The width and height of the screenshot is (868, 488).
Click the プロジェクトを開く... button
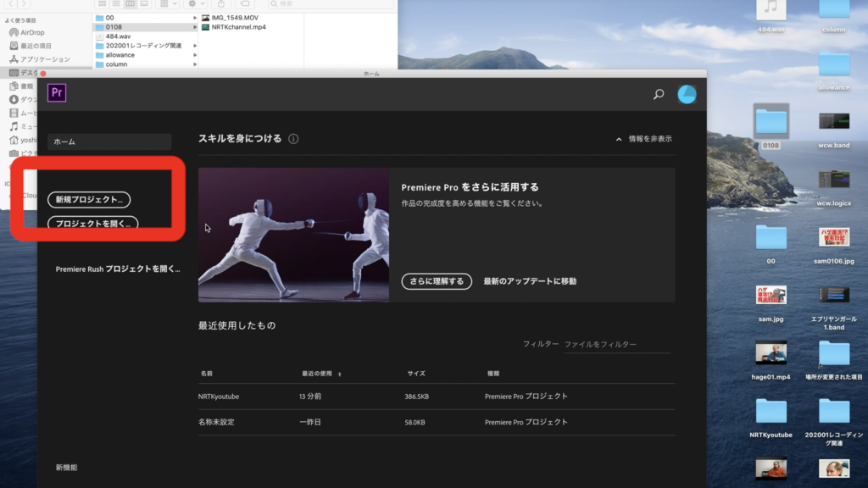[x=93, y=223]
